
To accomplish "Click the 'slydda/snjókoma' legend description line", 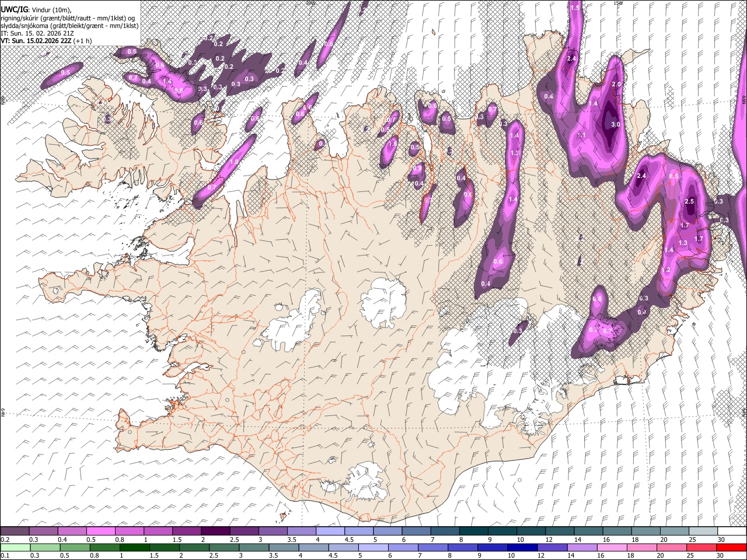I will [x=69, y=26].
